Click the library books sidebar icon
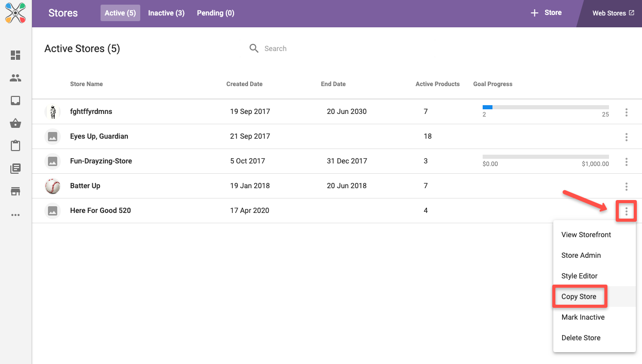 tap(15, 169)
